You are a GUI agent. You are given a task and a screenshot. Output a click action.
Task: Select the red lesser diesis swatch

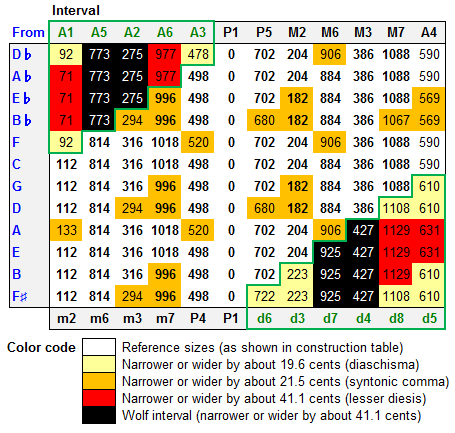click(x=99, y=398)
